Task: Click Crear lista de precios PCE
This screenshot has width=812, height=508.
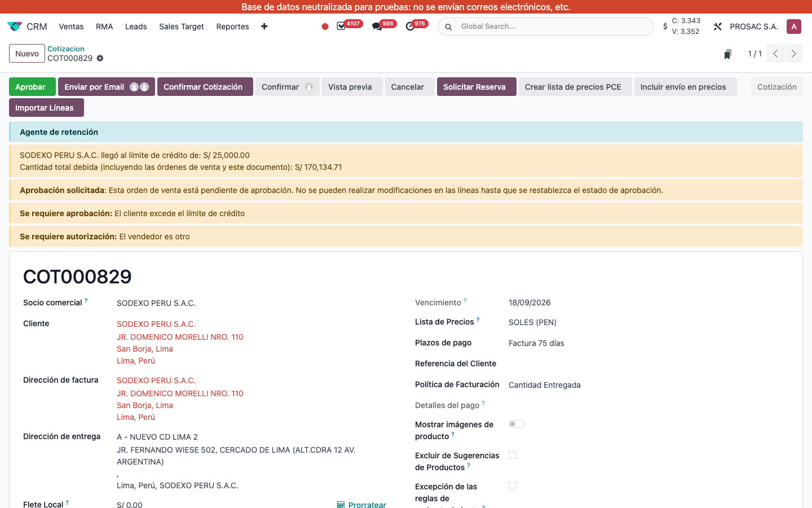Action: (575, 87)
